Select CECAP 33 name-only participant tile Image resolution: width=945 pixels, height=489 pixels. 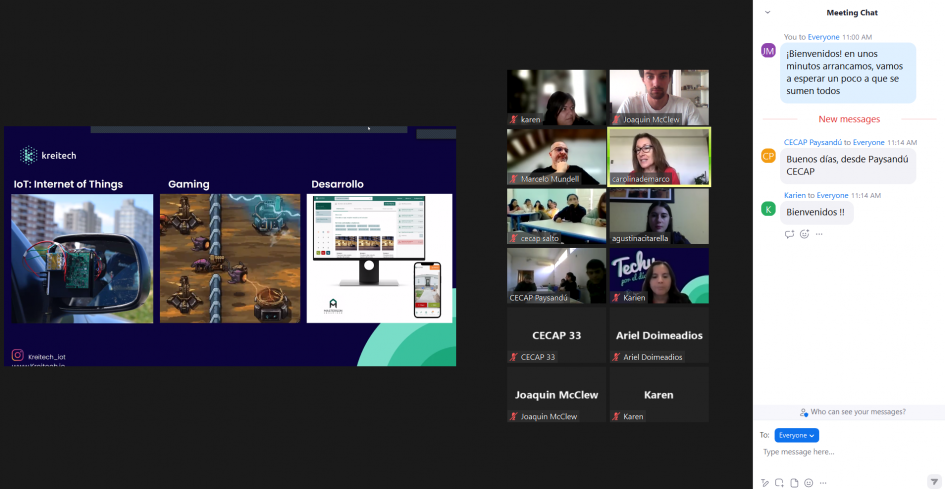556,335
